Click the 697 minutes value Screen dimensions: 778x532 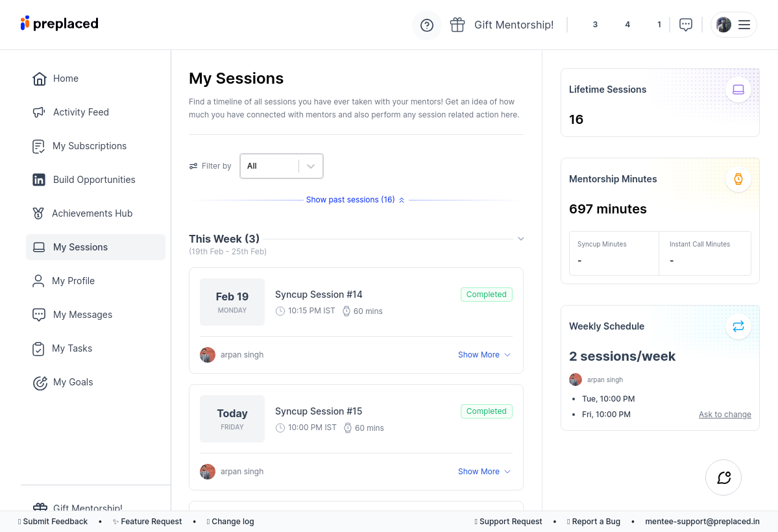608,209
